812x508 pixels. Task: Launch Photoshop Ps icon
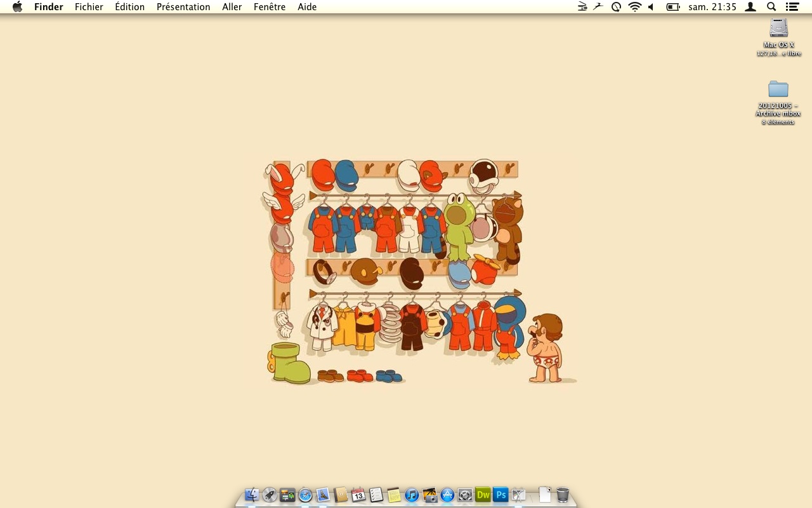point(501,495)
